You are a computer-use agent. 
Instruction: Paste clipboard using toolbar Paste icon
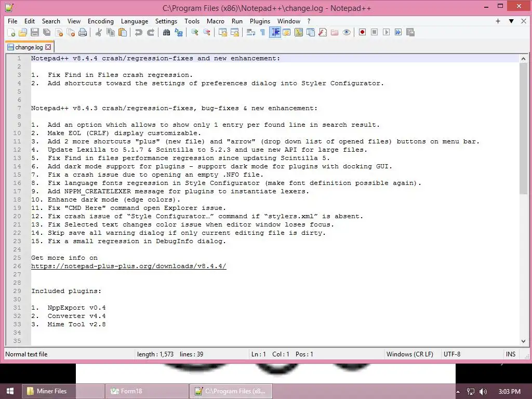click(123, 32)
